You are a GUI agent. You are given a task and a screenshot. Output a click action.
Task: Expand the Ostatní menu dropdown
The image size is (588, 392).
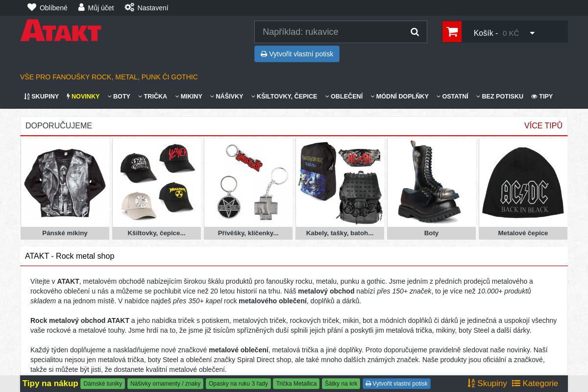click(452, 97)
